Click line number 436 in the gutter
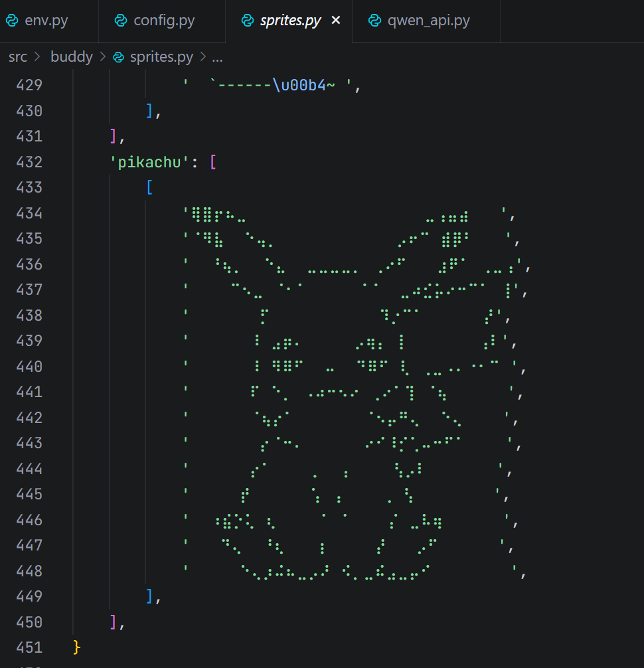 pyautogui.click(x=29, y=264)
